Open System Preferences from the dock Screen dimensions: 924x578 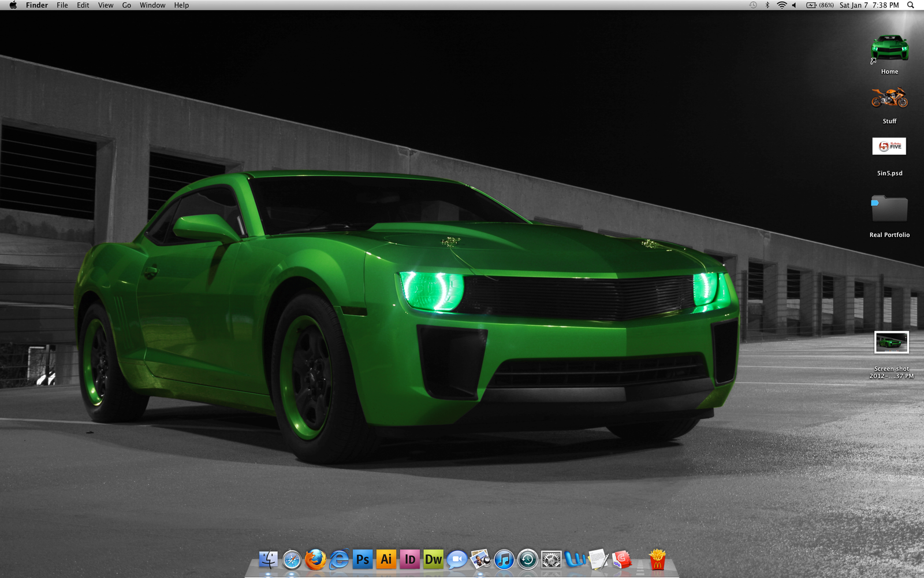(x=551, y=560)
